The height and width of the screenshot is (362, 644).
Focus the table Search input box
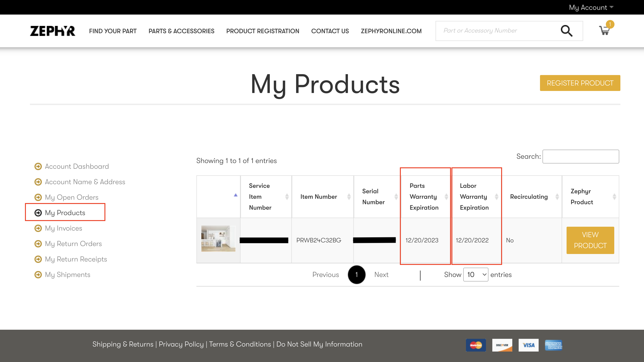coord(580,156)
